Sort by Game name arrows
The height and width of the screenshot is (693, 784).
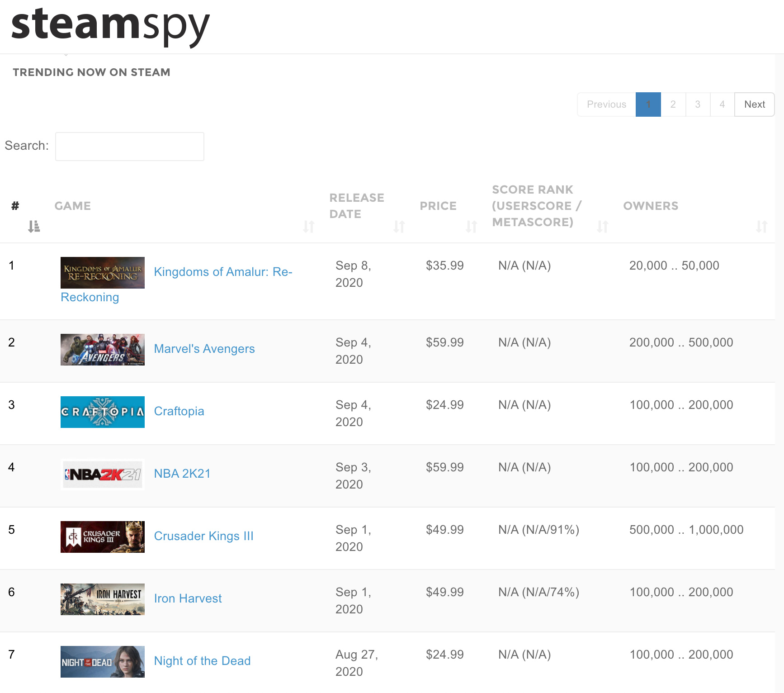[x=309, y=226]
